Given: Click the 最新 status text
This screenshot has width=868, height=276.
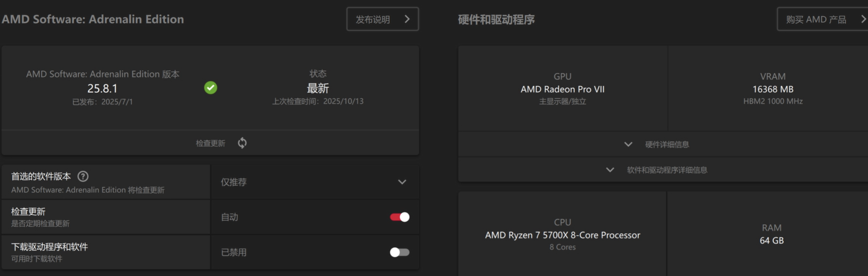Looking at the screenshot, I should click(318, 88).
